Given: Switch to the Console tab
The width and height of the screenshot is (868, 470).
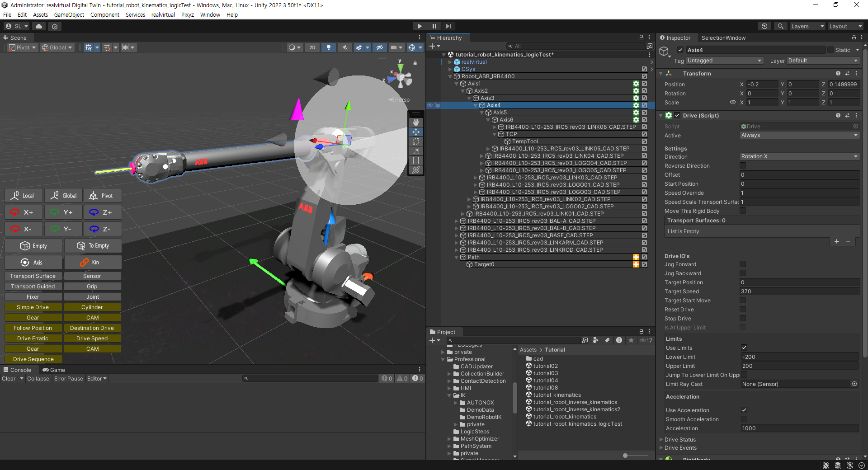Looking at the screenshot, I should click(x=18, y=370).
